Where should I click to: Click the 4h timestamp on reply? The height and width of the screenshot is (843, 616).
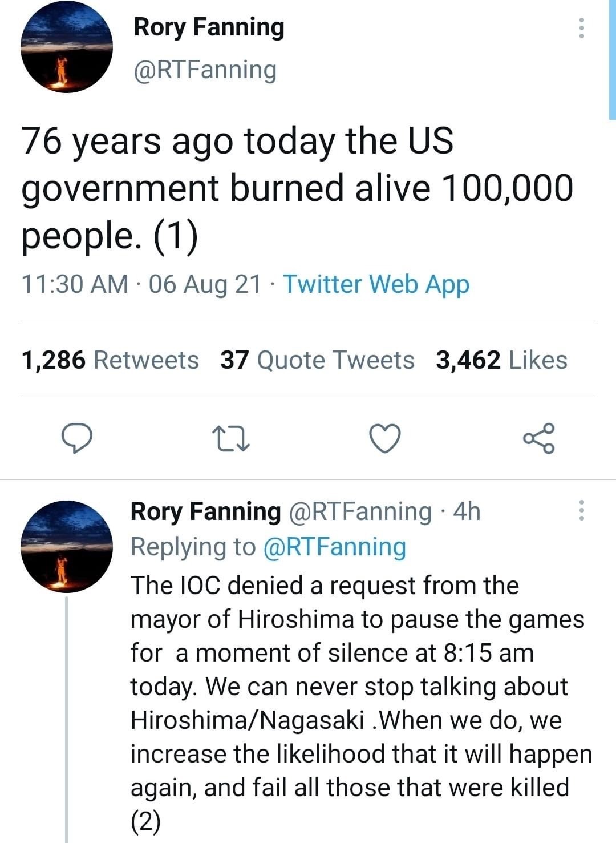(467, 511)
